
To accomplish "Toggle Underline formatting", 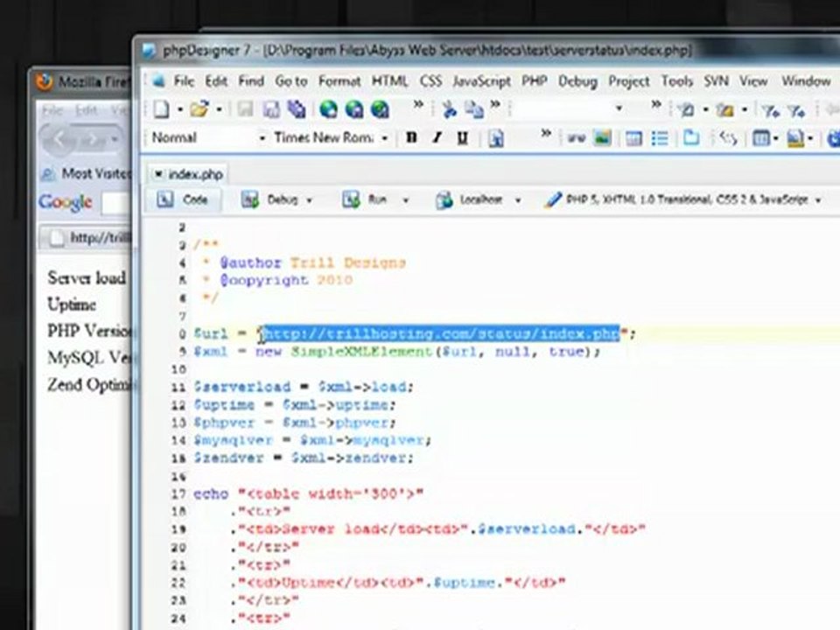I will click(x=462, y=138).
